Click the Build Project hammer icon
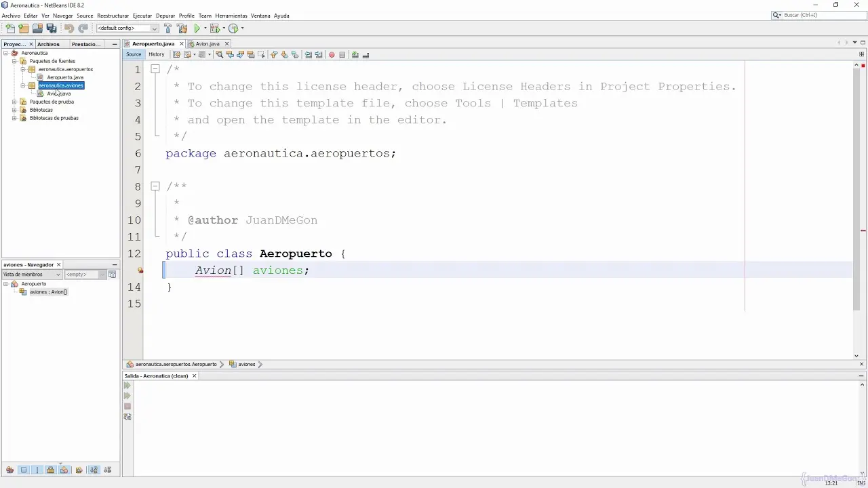This screenshot has height=488, width=868. 167,28
